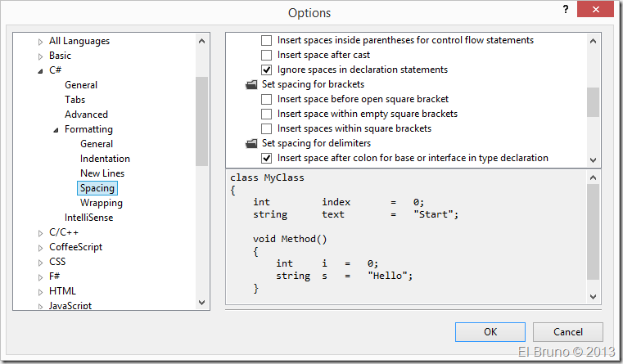Uncheck Ignore spaces in declaration statements

coord(266,70)
